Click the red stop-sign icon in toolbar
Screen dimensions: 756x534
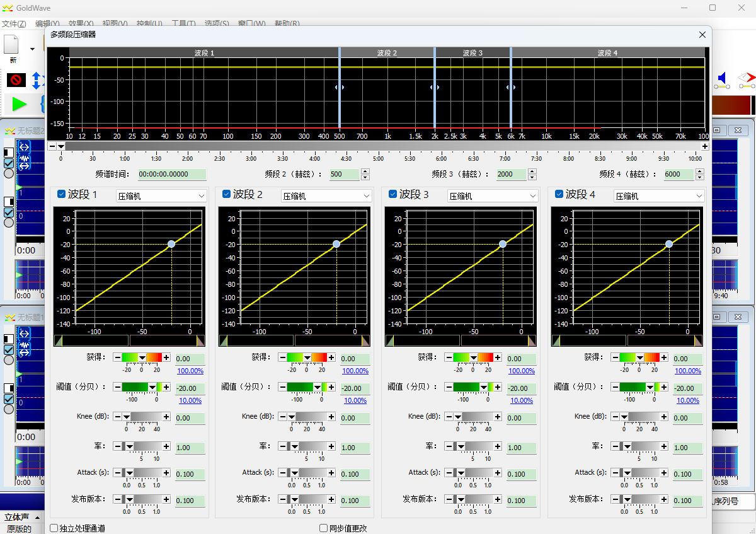point(16,80)
